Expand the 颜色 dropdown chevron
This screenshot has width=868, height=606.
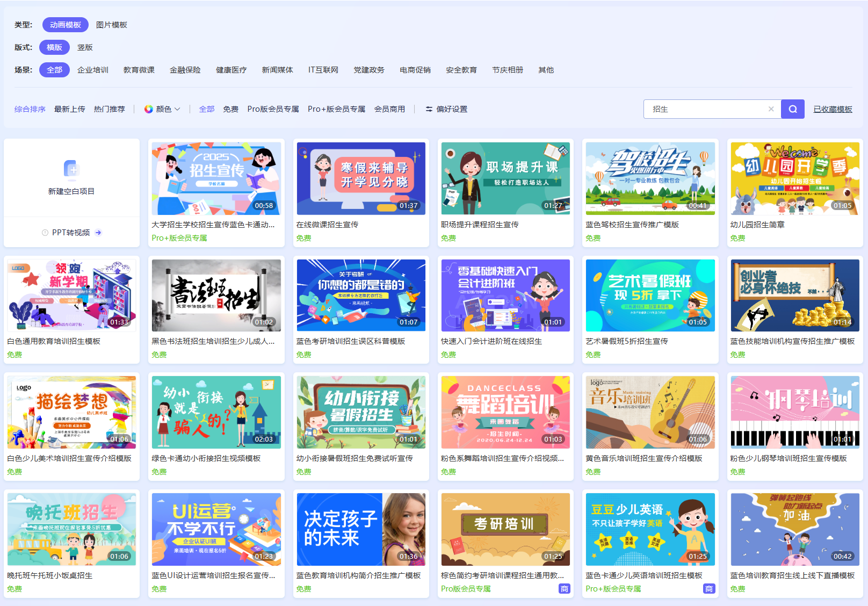coord(177,109)
